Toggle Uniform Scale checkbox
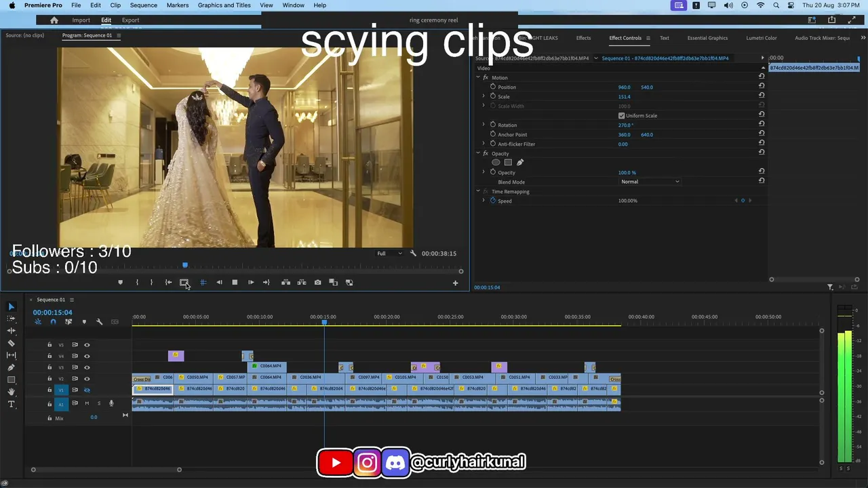This screenshot has height=488, width=868. click(621, 116)
